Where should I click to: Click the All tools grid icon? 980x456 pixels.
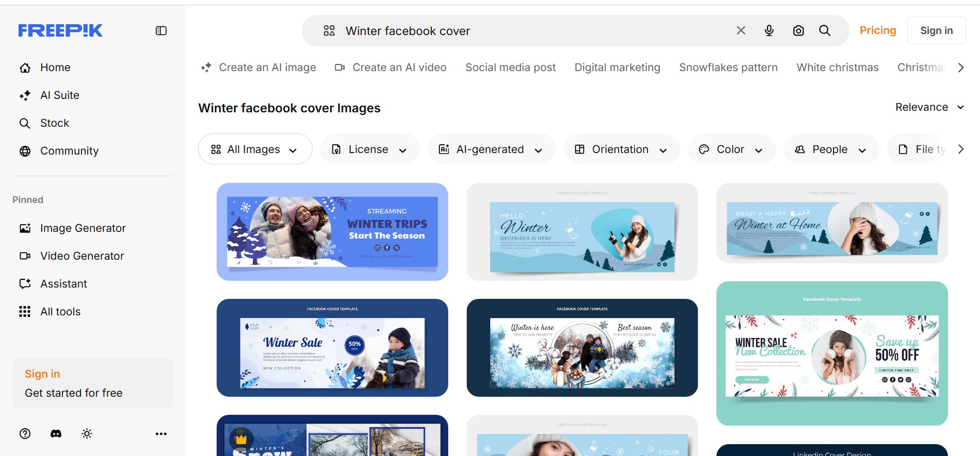tap(25, 312)
